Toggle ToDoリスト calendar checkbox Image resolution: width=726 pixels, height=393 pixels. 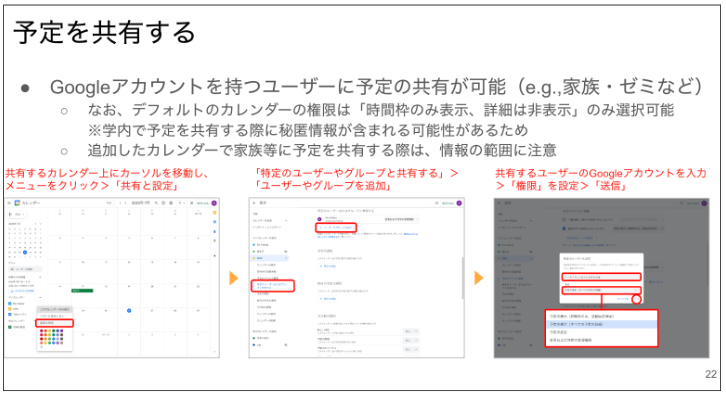point(10,314)
